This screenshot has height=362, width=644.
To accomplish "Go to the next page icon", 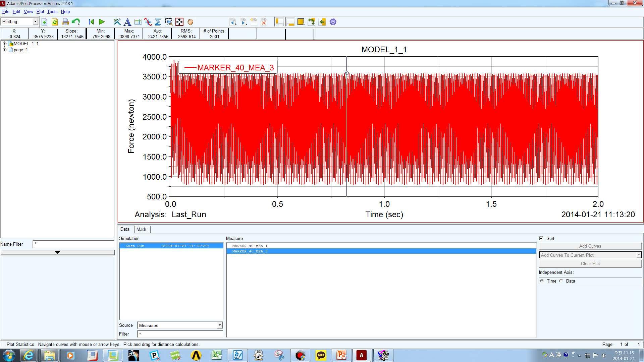I will (244, 22).
